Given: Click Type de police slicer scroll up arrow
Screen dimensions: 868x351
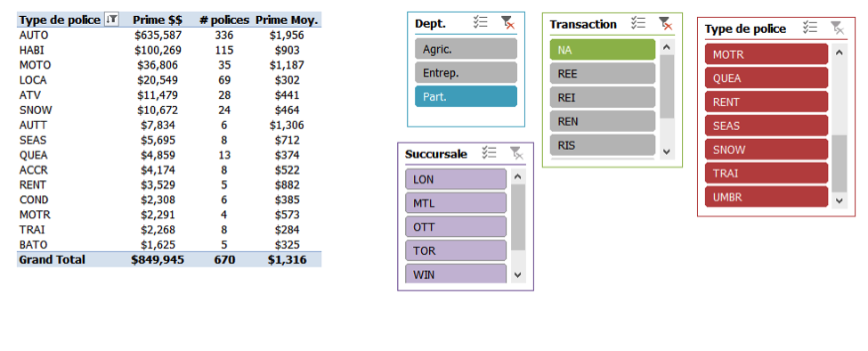Looking at the screenshot, I should click(840, 53).
